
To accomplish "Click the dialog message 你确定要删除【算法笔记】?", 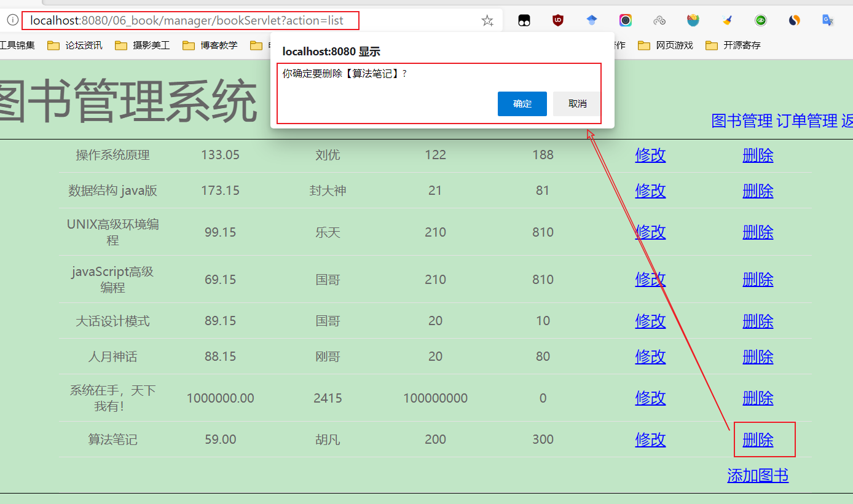I will [344, 74].
